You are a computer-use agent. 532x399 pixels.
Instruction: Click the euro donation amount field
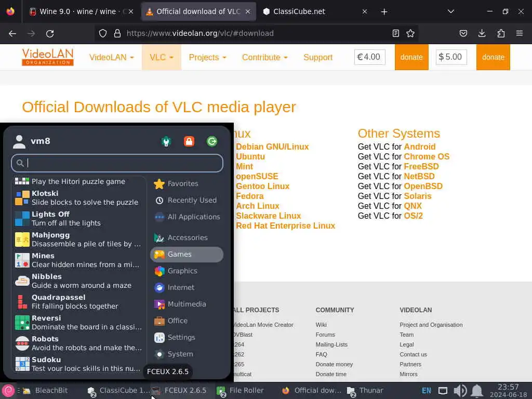[370, 57]
